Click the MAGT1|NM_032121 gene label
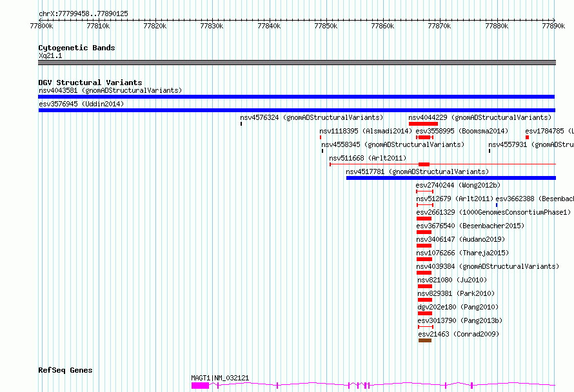 pyautogui.click(x=220, y=378)
